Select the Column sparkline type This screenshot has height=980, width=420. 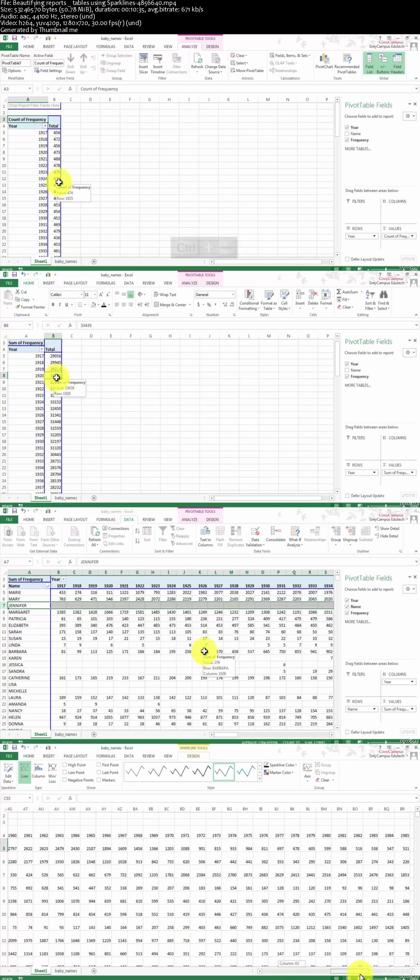click(x=38, y=770)
